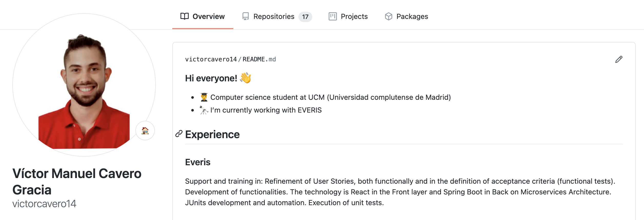The width and height of the screenshot is (644, 220).
Task: Click the Experience section heading
Action: pos(212,134)
